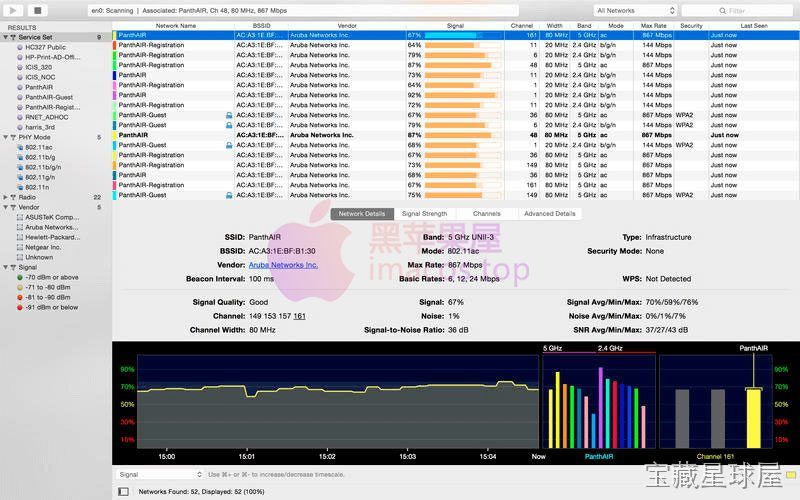Click the filter icon next to PHY Mode

[13, 137]
